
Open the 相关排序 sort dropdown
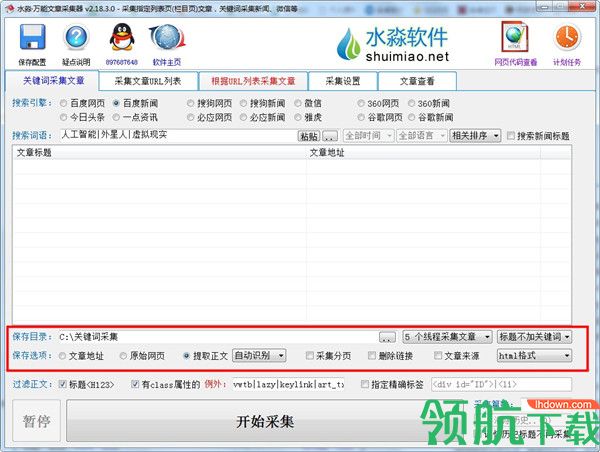(x=475, y=135)
